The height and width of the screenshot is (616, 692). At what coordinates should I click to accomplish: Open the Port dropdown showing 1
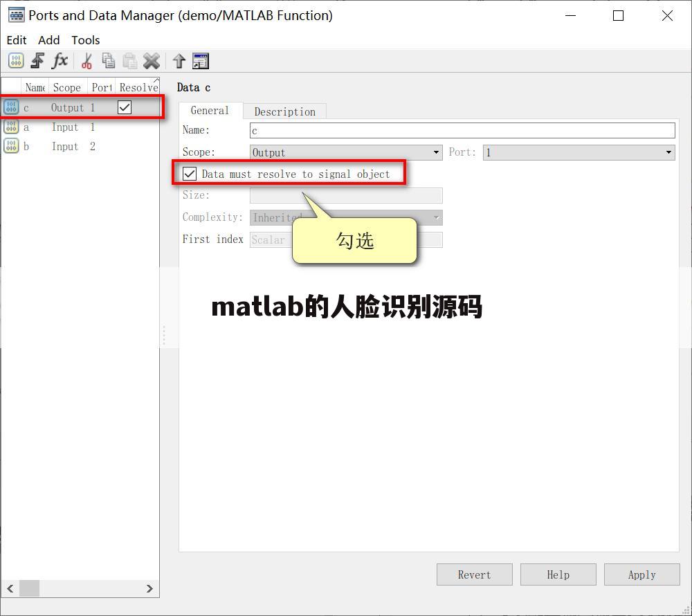pyautogui.click(x=579, y=152)
